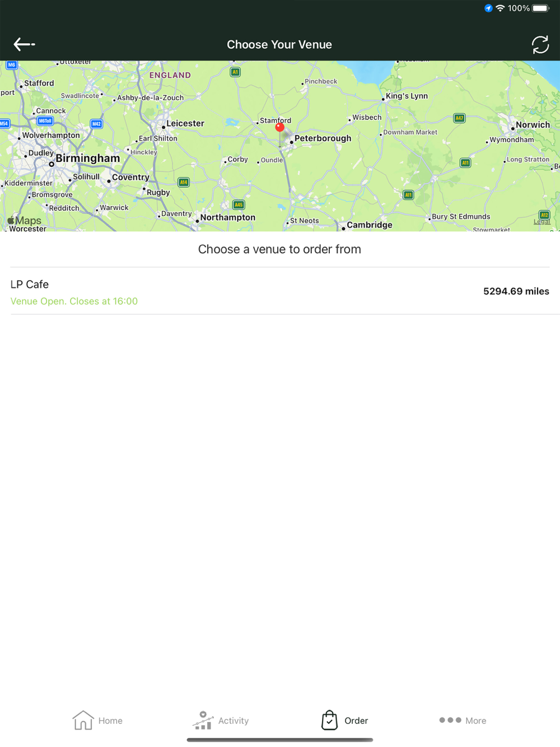Click Cambridge label on the map
This screenshot has width=560, height=747.
[x=370, y=225]
